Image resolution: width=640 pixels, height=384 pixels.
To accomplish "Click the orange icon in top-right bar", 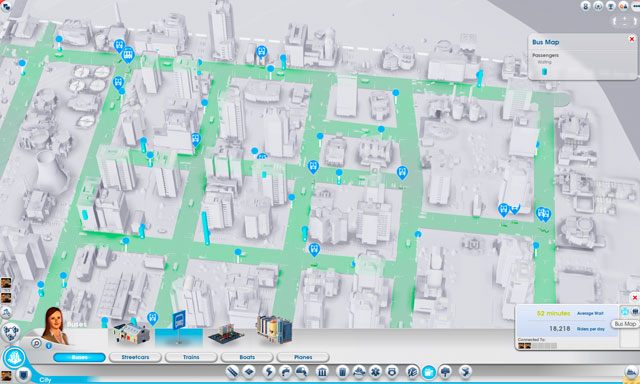I will (x=623, y=6).
